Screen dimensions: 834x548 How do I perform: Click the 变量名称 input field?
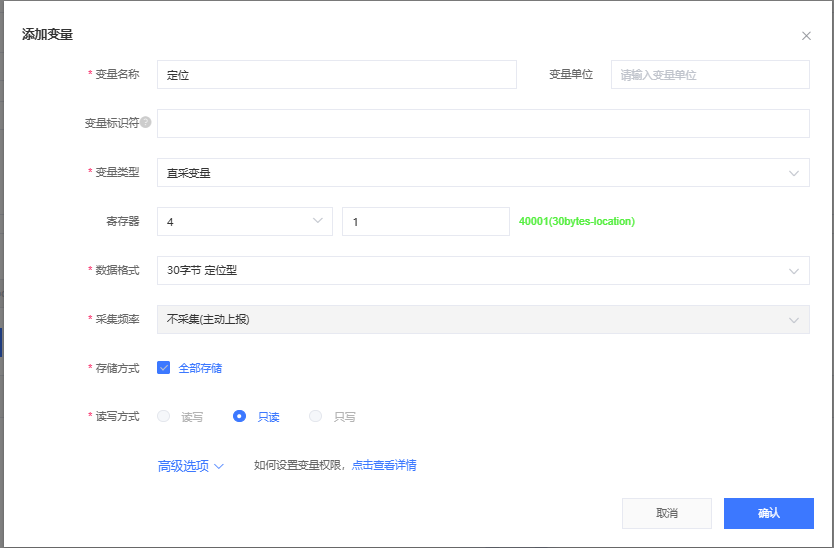[x=336, y=75]
